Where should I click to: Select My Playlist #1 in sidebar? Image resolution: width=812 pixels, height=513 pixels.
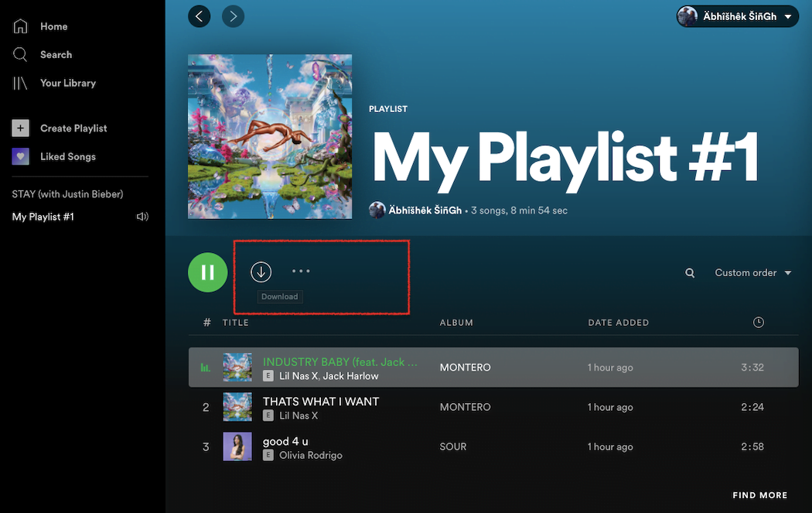(x=43, y=217)
